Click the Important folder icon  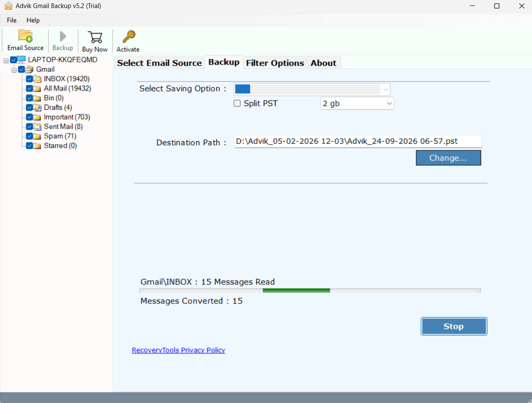pos(38,117)
